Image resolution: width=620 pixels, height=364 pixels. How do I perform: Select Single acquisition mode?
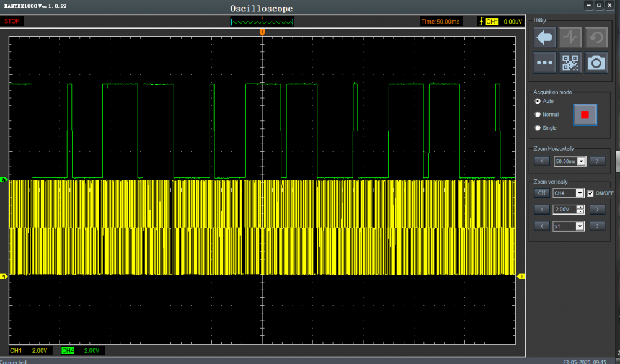tap(538, 128)
